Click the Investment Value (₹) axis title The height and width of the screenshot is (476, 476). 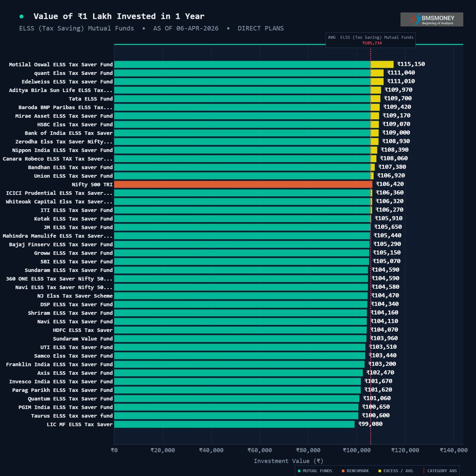coord(289,461)
